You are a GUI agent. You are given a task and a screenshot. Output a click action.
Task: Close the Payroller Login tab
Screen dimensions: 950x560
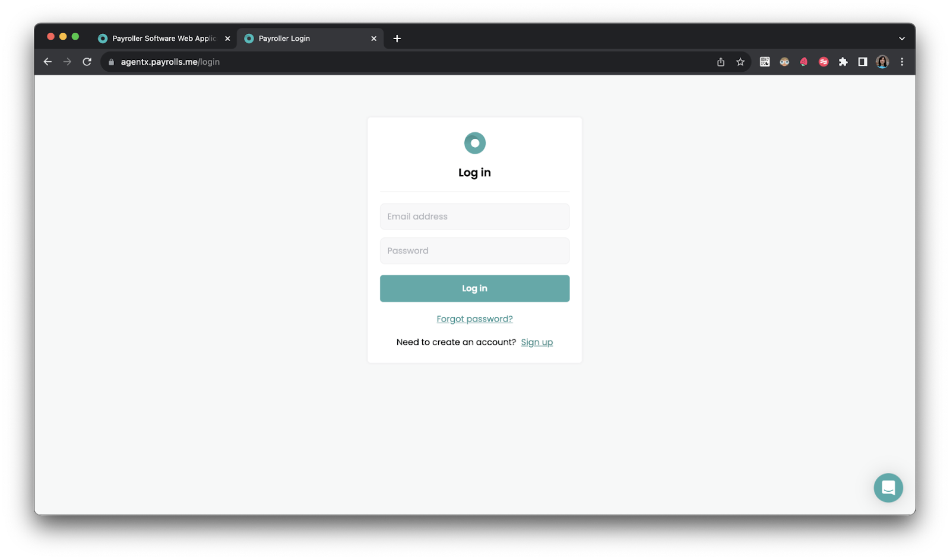[373, 39]
